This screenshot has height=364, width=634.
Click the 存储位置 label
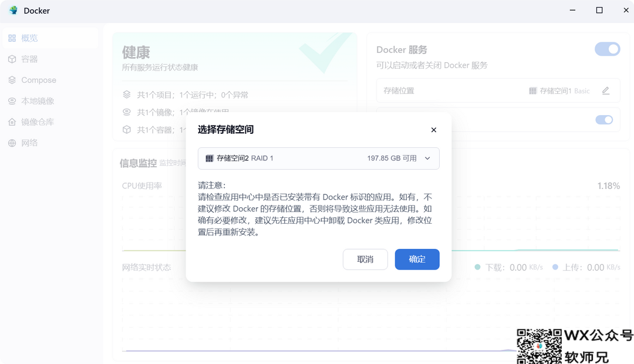tap(399, 90)
